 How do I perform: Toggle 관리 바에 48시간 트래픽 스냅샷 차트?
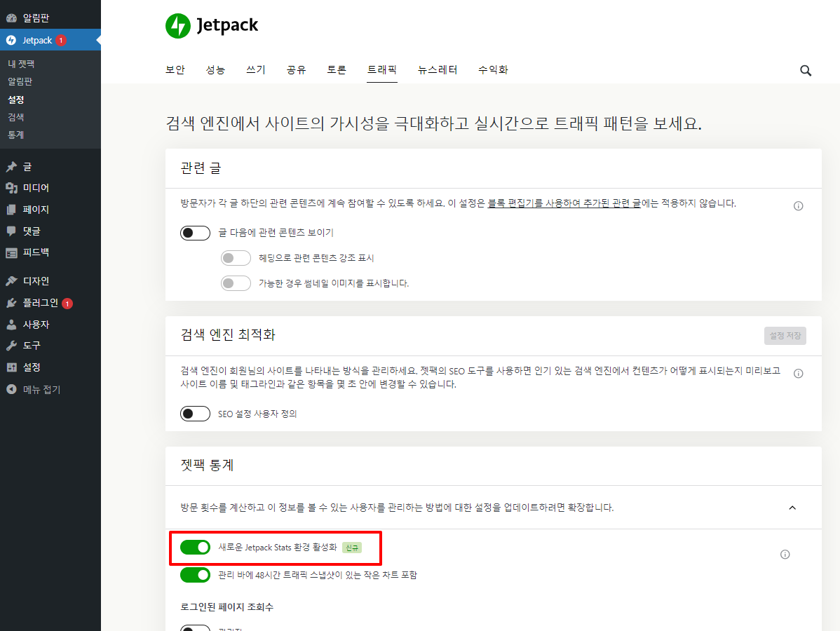(x=195, y=575)
